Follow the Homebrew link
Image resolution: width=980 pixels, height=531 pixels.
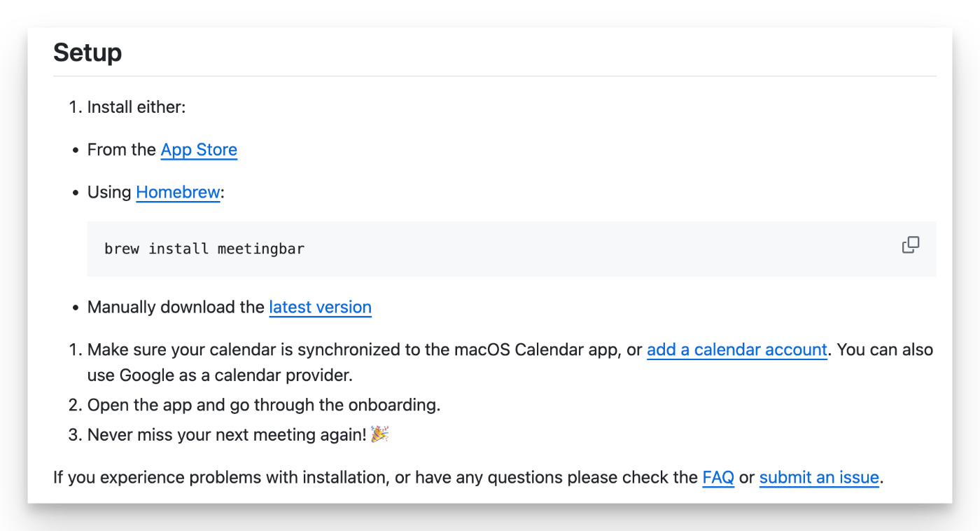click(178, 192)
